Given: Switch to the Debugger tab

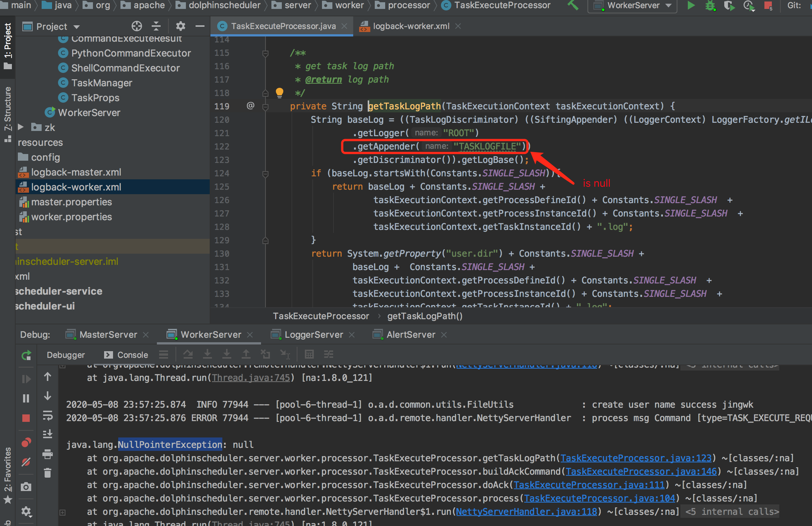Looking at the screenshot, I should (65, 355).
